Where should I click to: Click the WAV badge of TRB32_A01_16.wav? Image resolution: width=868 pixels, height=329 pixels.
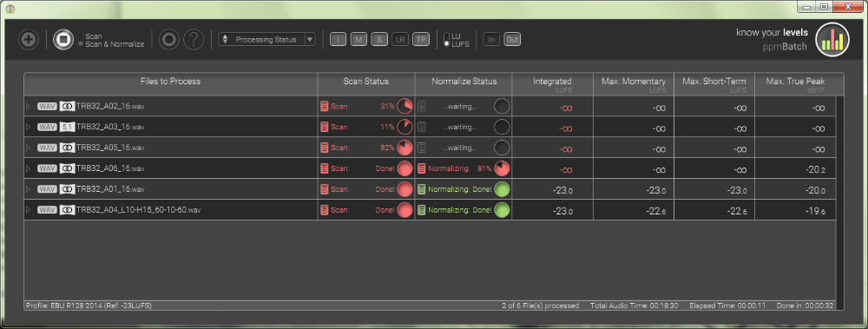(x=47, y=189)
